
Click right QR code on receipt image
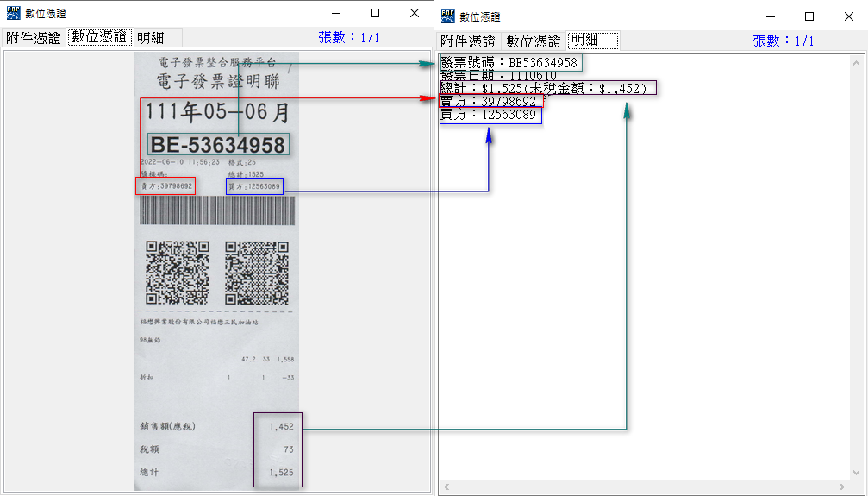[x=257, y=273]
